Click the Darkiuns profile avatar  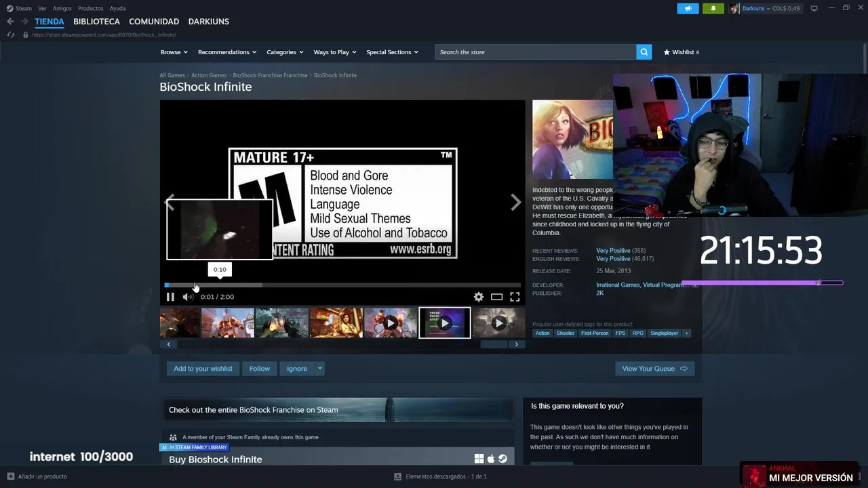(734, 8)
